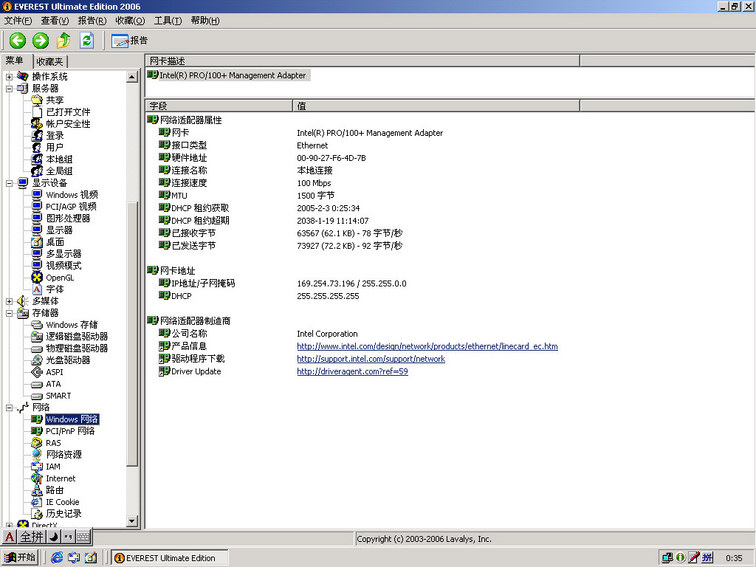Click the hardware address value 00-90-27-F6-4D-7B
The height and width of the screenshot is (567, 756).
(x=331, y=158)
